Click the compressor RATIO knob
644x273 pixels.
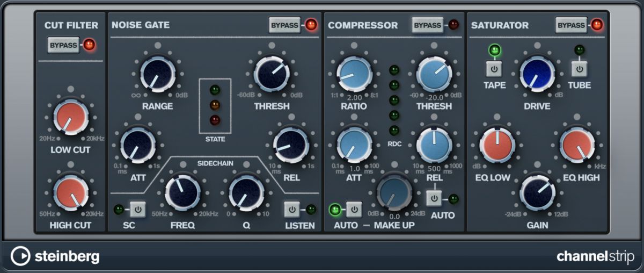pyautogui.click(x=355, y=74)
